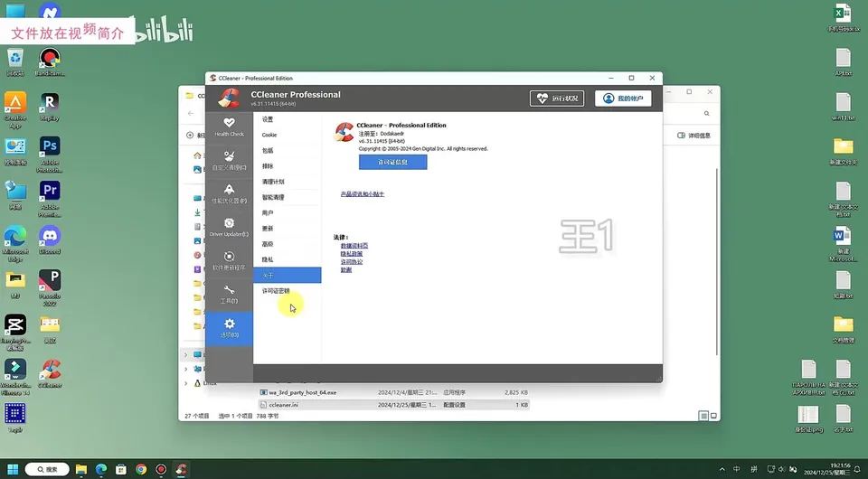Open Advanced (高级) options tab

[x=288, y=244]
